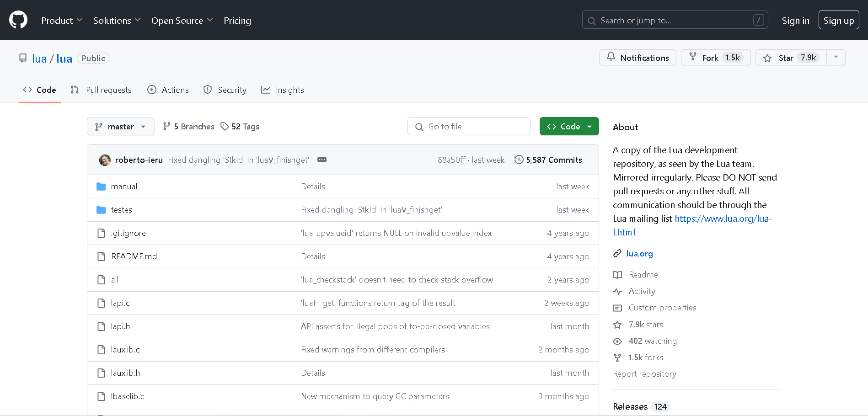This screenshot has height=416, width=868.
Task: Open the Star lists dropdown arrow
Action: click(x=836, y=58)
